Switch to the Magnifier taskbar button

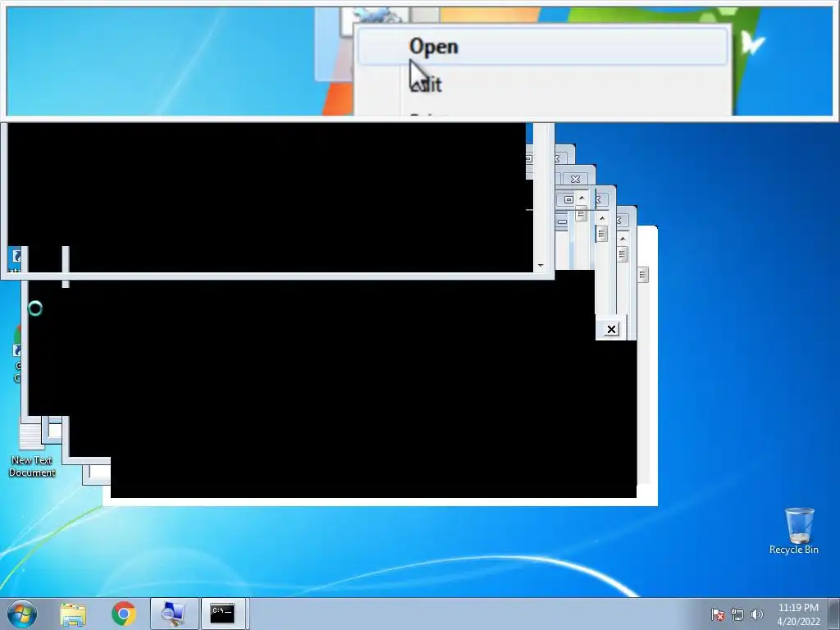pos(174,614)
